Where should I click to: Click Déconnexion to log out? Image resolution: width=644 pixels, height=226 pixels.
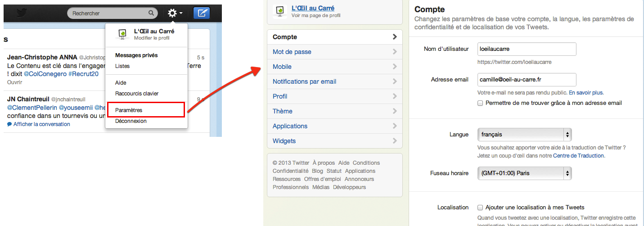[x=131, y=121]
